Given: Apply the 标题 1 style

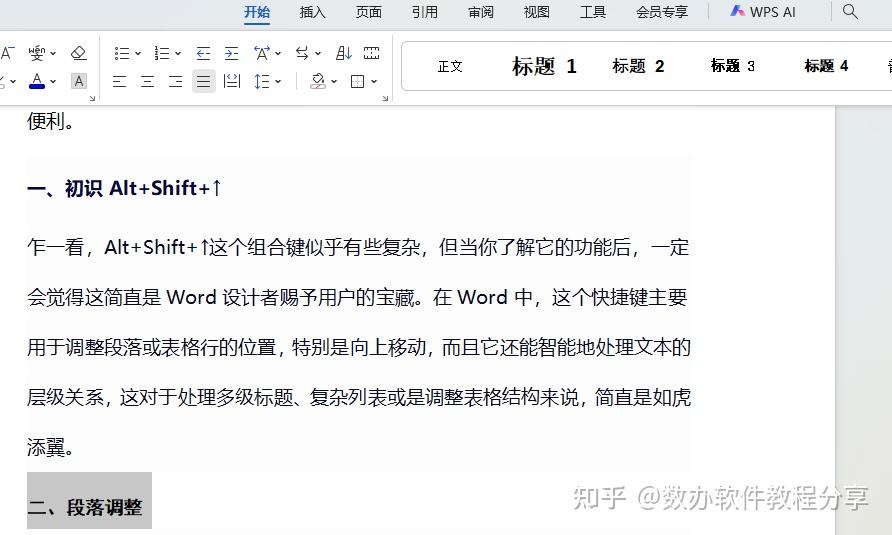Looking at the screenshot, I should click(x=544, y=67).
